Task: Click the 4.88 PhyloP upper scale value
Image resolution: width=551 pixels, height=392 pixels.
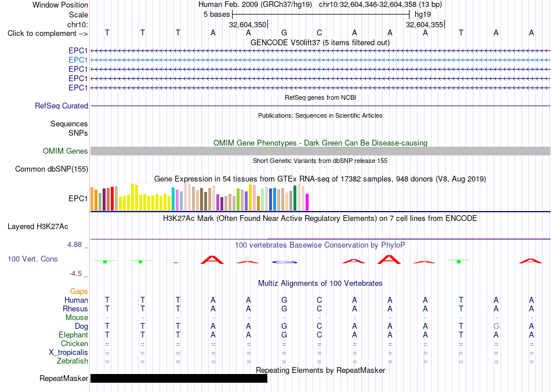Action: [x=74, y=245]
